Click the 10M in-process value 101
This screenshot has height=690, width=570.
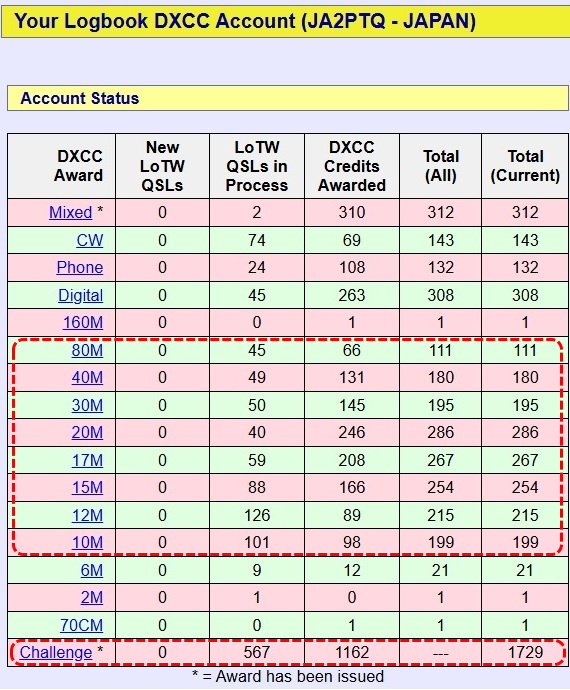click(257, 543)
